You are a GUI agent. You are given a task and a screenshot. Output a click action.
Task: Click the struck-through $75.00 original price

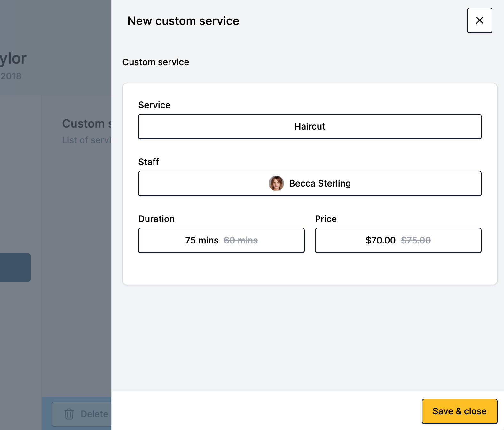(416, 240)
